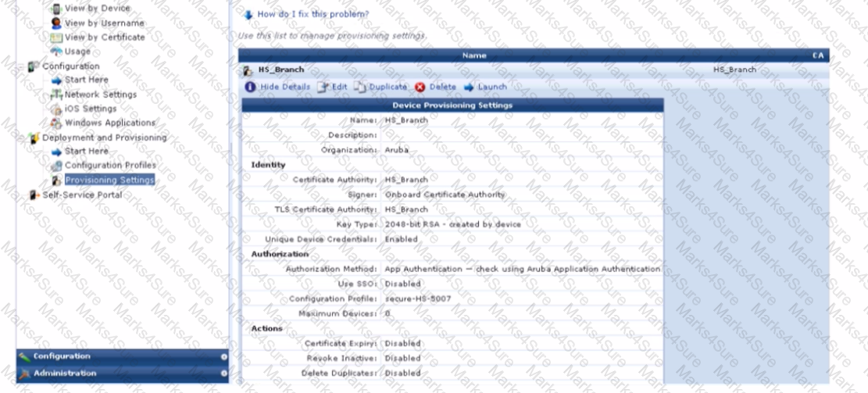Click the Signer value Onboard Certificate Authority
Screen dimensions: 868x393
point(445,195)
